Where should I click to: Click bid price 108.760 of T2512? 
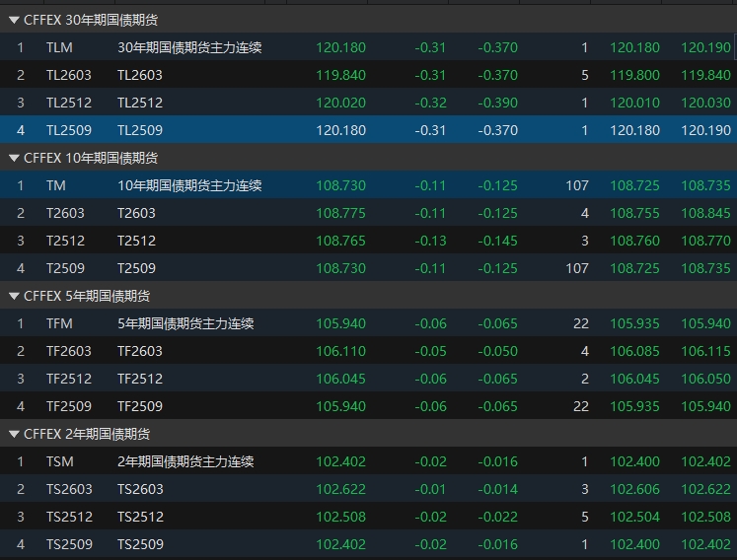[x=634, y=241]
